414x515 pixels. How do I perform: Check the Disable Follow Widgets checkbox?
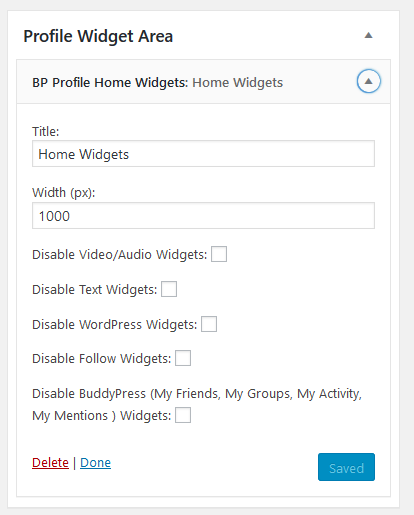[x=183, y=358]
